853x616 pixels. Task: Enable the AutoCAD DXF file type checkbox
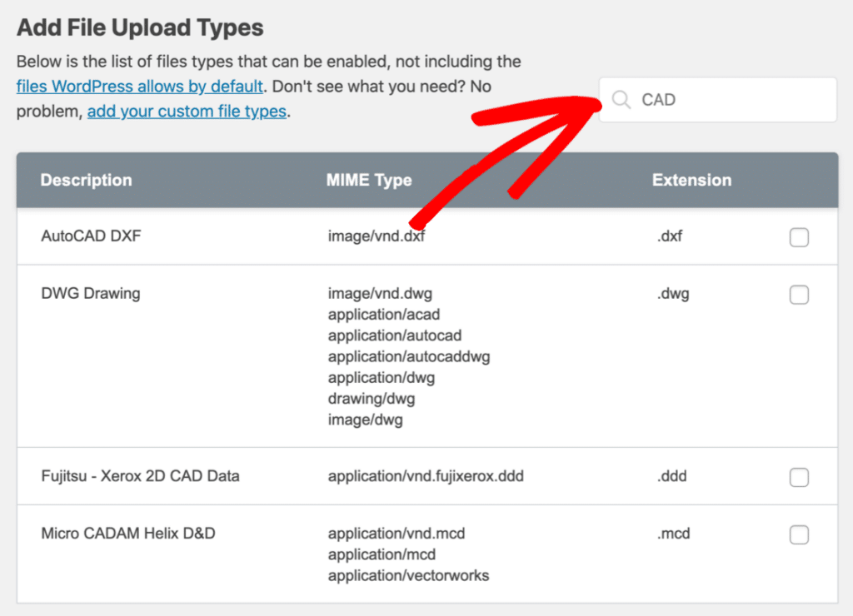[799, 237]
